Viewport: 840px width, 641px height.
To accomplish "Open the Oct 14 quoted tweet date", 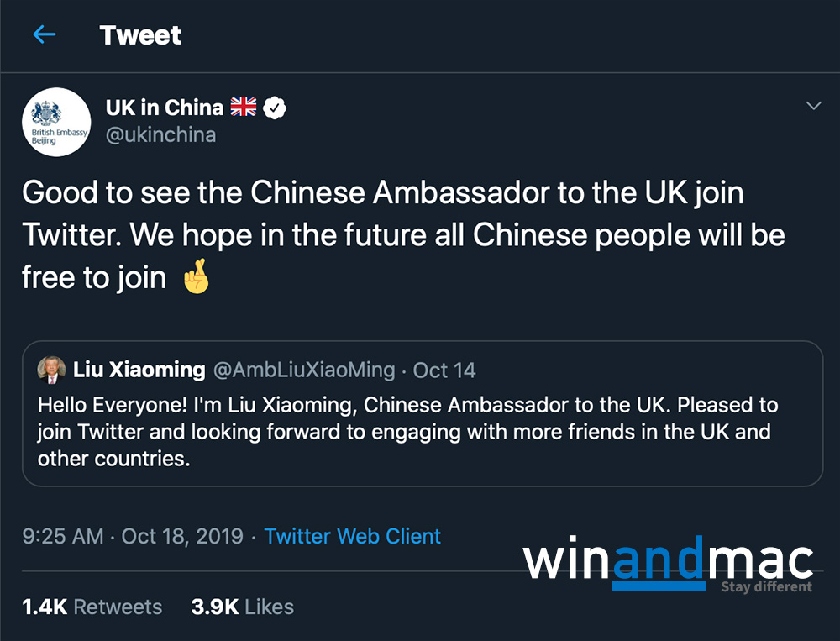I will pyautogui.click(x=444, y=370).
